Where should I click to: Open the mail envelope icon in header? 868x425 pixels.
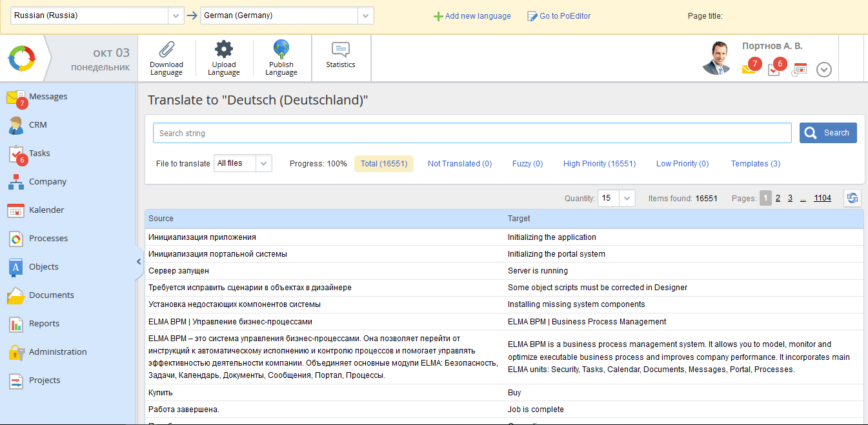tap(749, 69)
